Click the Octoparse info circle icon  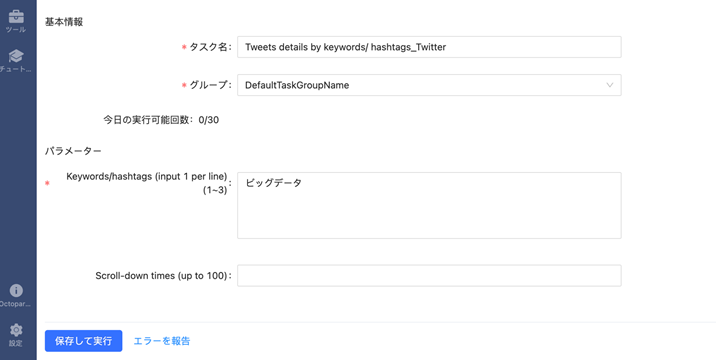point(16,291)
